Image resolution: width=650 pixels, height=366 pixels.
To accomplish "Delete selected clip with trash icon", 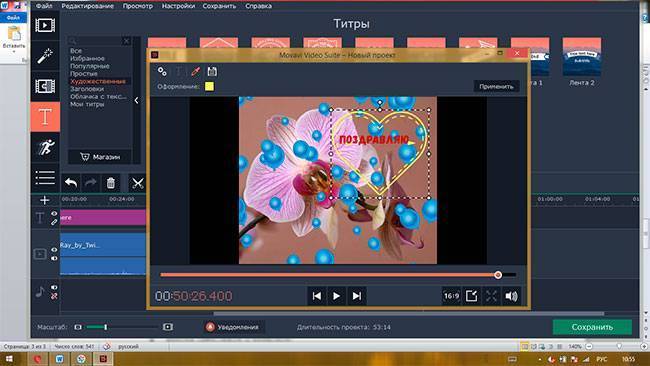I will (x=111, y=183).
